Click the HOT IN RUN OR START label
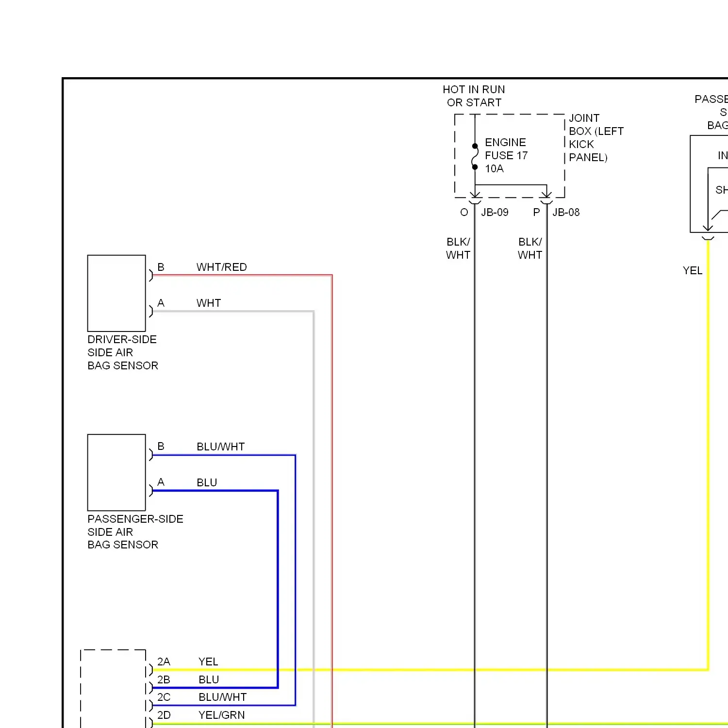 coord(474,96)
